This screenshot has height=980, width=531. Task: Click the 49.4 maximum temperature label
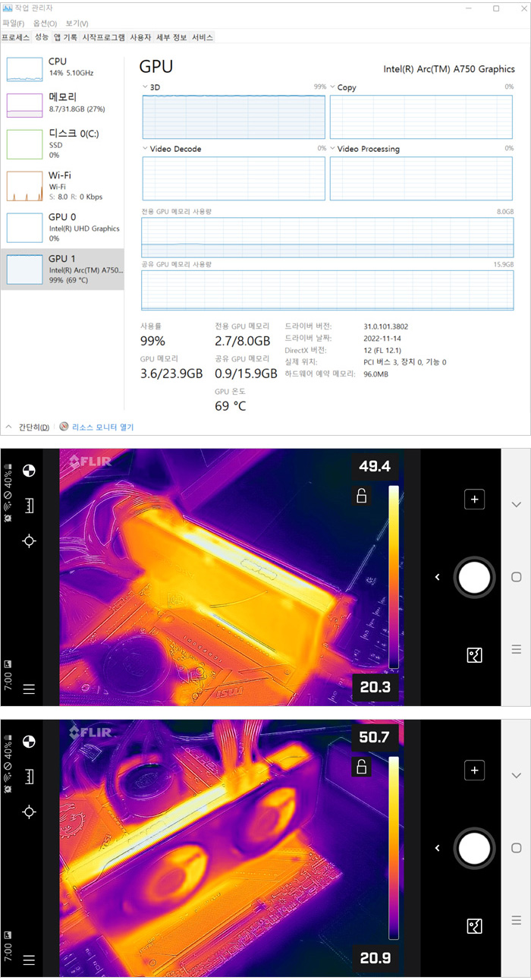click(375, 466)
